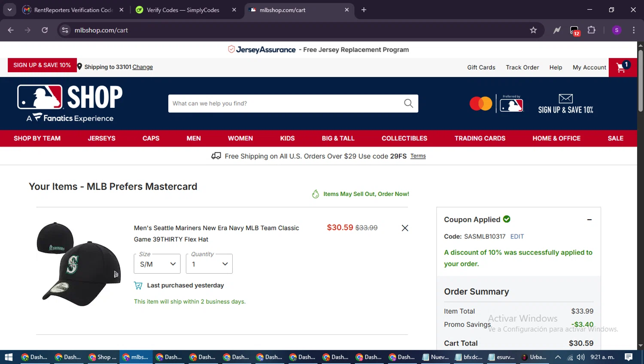Open the Windows notification center icon

point(629,357)
